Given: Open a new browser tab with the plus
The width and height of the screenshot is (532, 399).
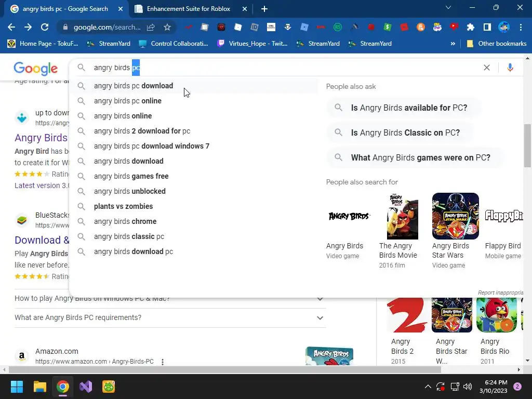Looking at the screenshot, I should coord(264,9).
